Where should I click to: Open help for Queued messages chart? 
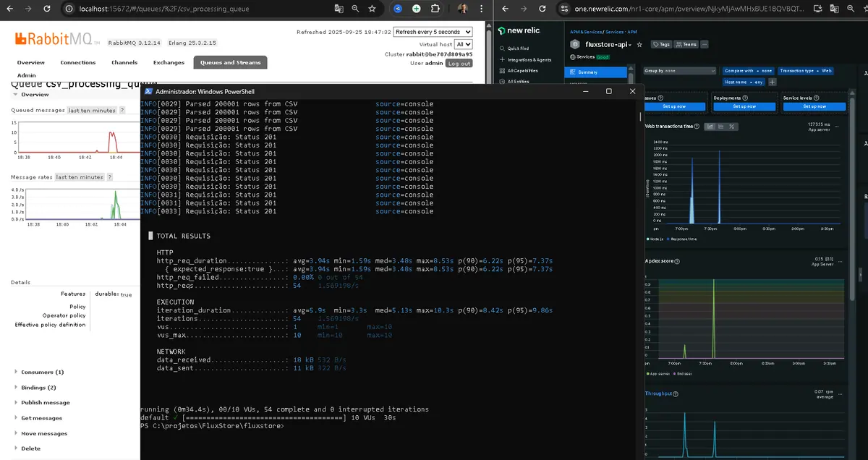tap(122, 110)
